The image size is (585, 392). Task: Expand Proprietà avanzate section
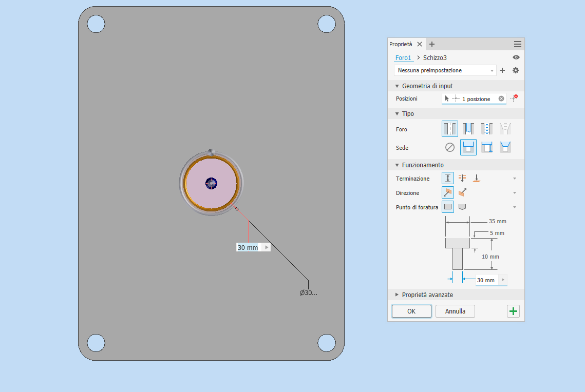pos(397,295)
